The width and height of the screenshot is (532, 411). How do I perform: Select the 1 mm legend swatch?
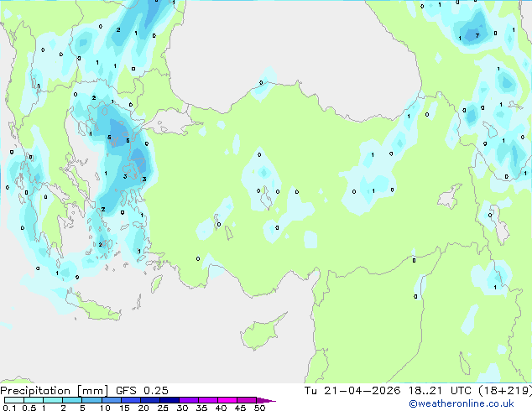click(x=53, y=400)
